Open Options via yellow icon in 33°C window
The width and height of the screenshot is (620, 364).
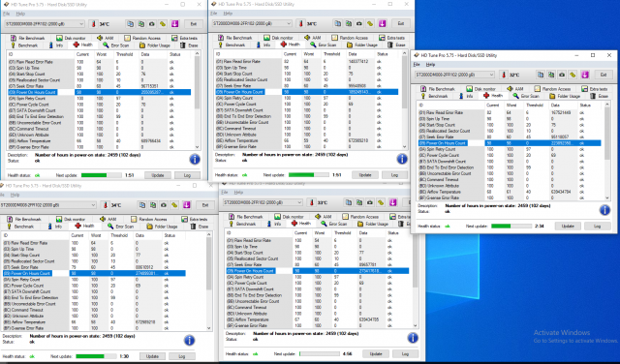pyautogui.click(x=381, y=202)
